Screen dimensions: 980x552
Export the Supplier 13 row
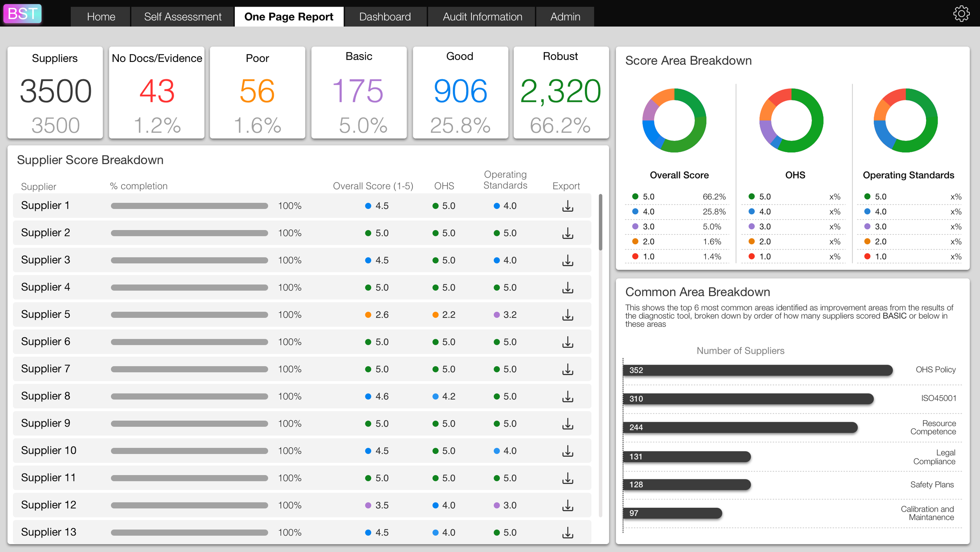pyautogui.click(x=568, y=532)
